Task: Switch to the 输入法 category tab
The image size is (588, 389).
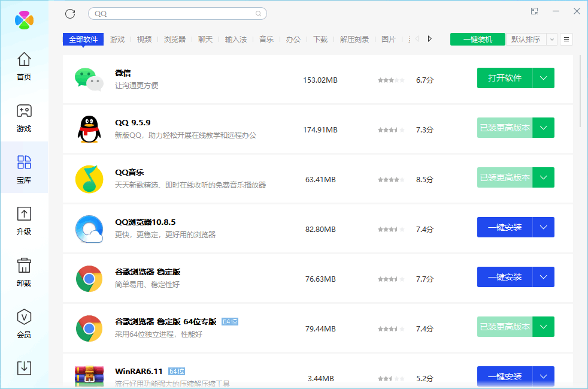Action: coord(236,39)
